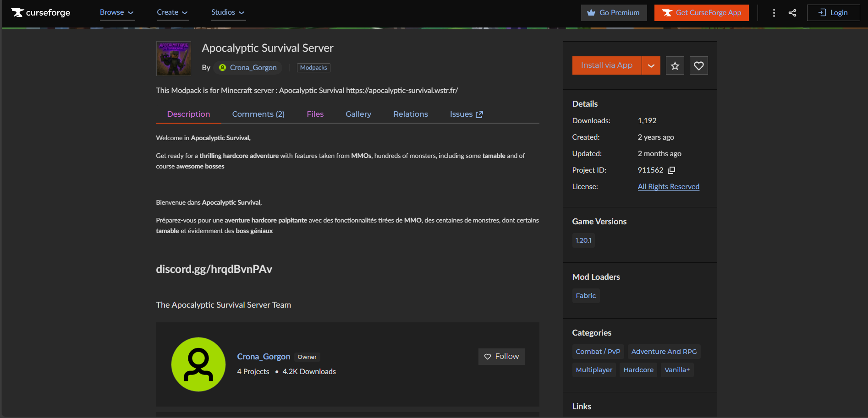Add modpack to favorites with heart icon
The height and width of the screenshot is (418, 868).
[x=698, y=65]
